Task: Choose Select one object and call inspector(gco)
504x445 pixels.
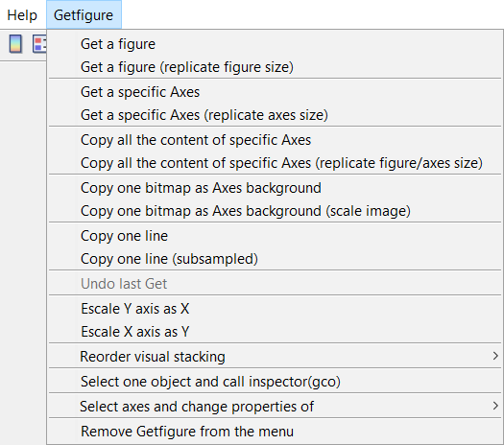Action: tap(275, 382)
